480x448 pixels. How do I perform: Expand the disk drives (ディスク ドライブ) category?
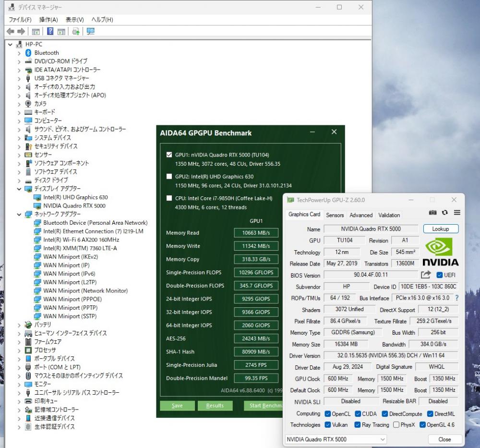[19, 181]
